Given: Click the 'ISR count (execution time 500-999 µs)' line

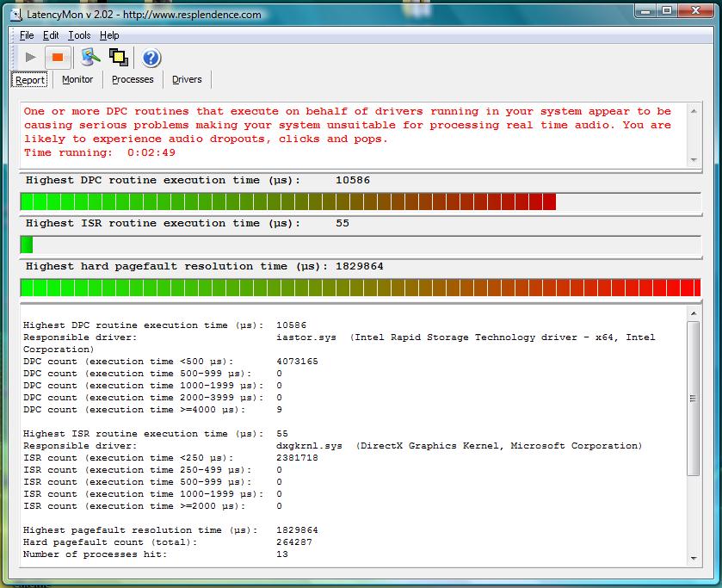Looking at the screenshot, I should click(x=153, y=482).
